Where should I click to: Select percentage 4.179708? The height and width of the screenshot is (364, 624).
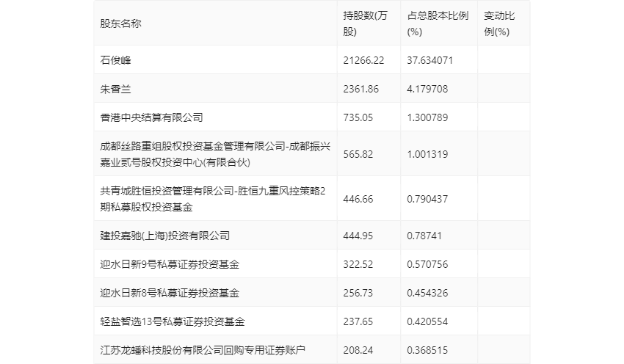(427, 89)
